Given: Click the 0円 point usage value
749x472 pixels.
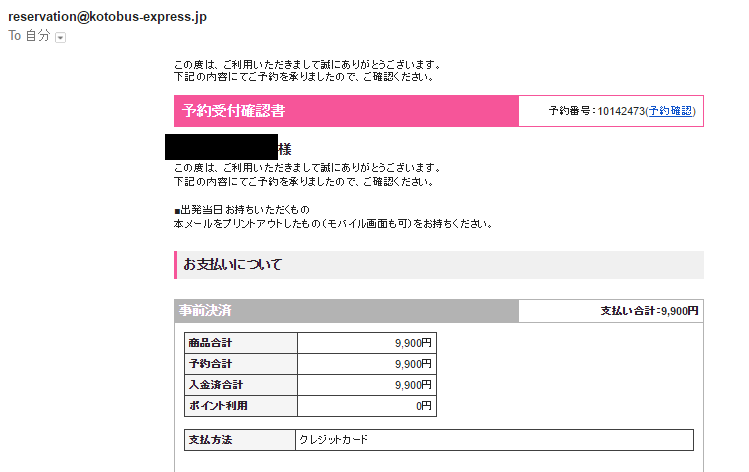Looking at the screenshot, I should pos(423,406).
